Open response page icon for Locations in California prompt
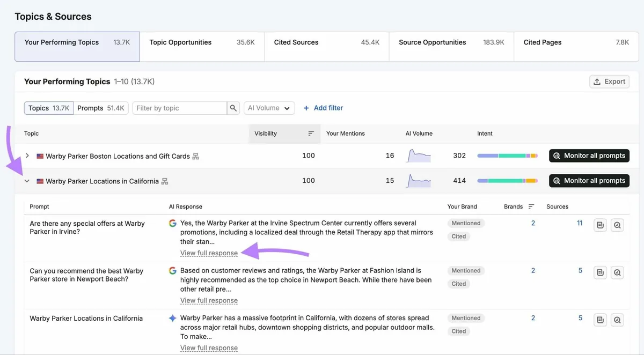 point(601,320)
